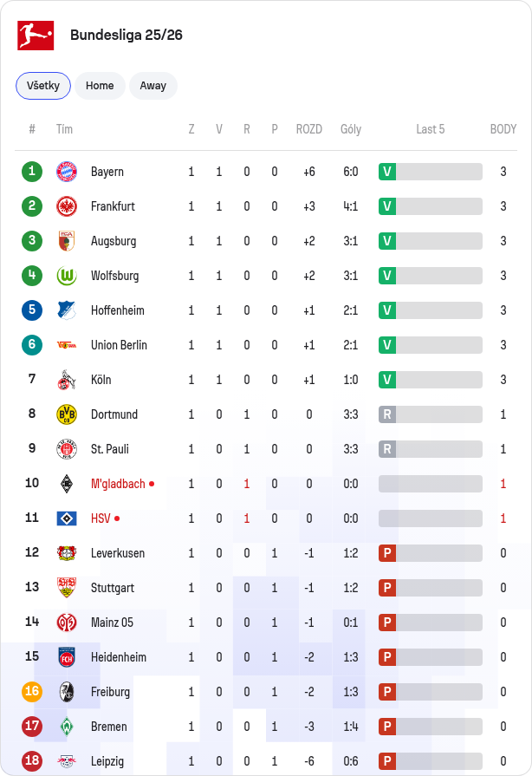
Task: Click the Wolfsburg club logo
Action: (x=67, y=276)
